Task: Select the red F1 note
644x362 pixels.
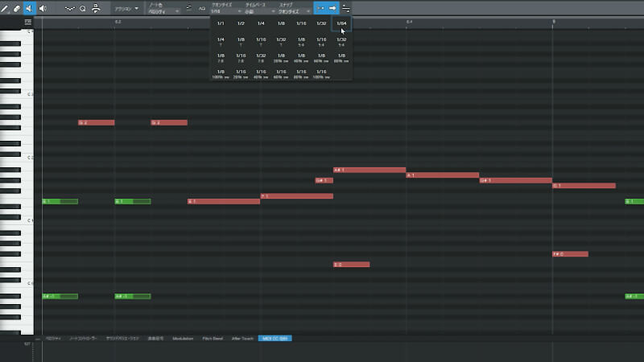Action: click(296, 196)
